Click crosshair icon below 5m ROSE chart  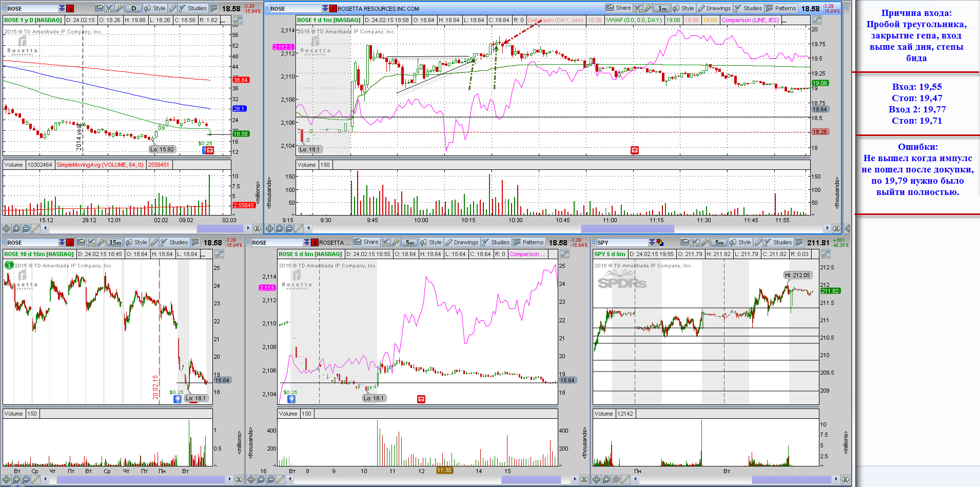[x=251, y=480]
